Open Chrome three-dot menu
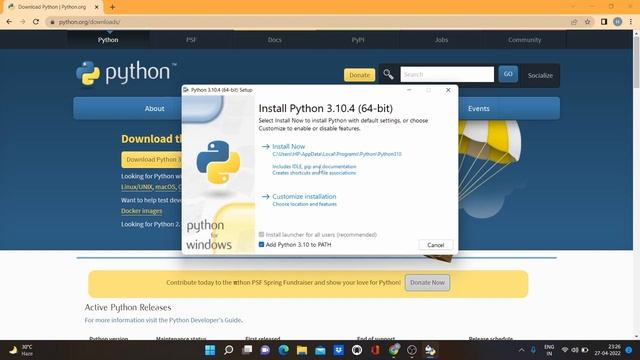 pyautogui.click(x=631, y=22)
